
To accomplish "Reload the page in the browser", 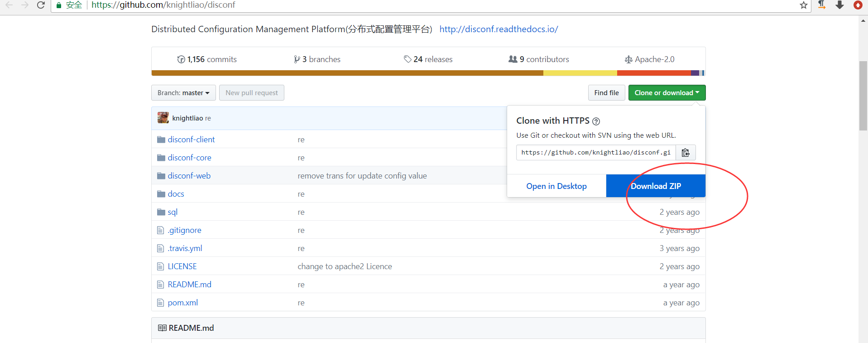I will (x=41, y=5).
